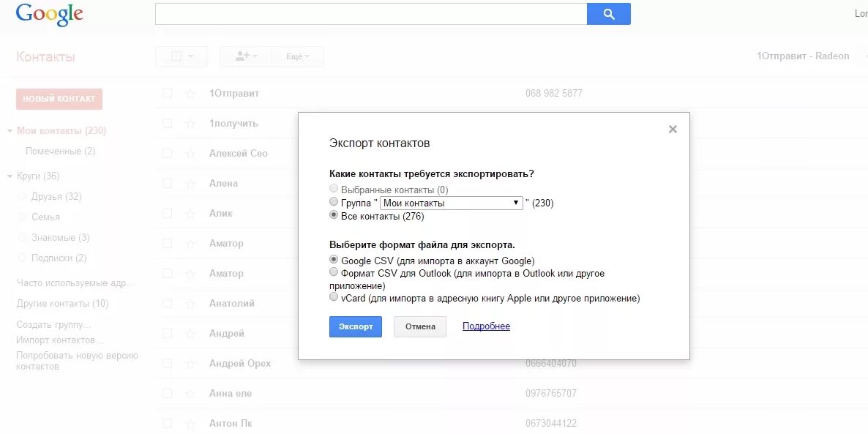Viewport: 868px width, 434px height.
Task: Click the Контакты heading
Action: point(45,57)
